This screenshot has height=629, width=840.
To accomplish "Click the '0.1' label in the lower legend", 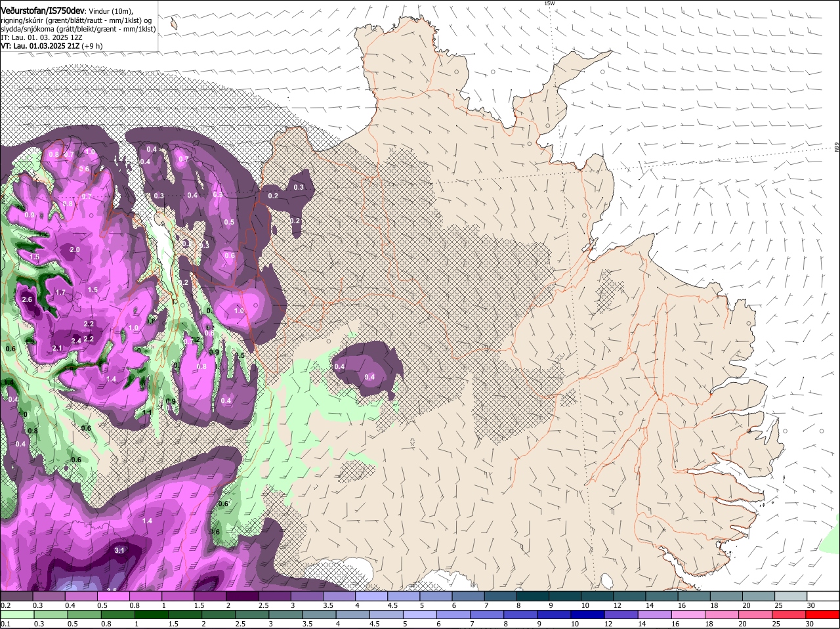I will click(x=5, y=624).
